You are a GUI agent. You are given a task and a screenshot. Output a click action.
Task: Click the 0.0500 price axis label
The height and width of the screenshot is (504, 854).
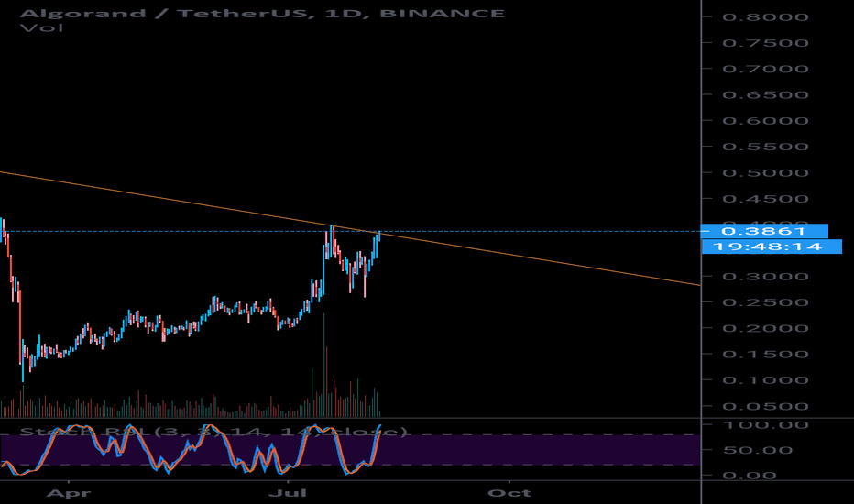coord(765,407)
